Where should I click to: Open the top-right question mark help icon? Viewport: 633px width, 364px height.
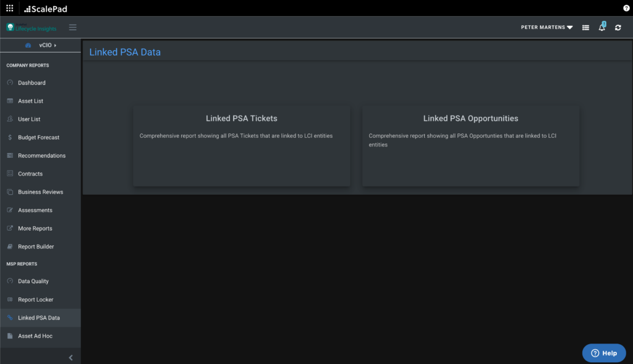pos(626,8)
